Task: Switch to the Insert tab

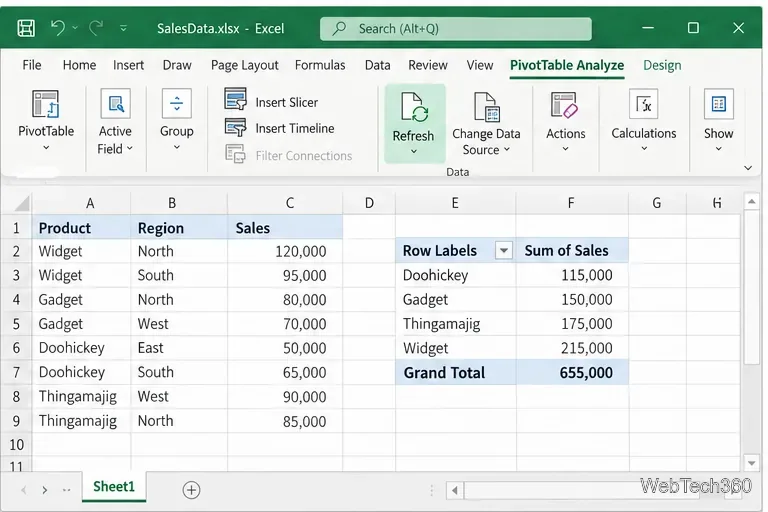Action: 128,65
